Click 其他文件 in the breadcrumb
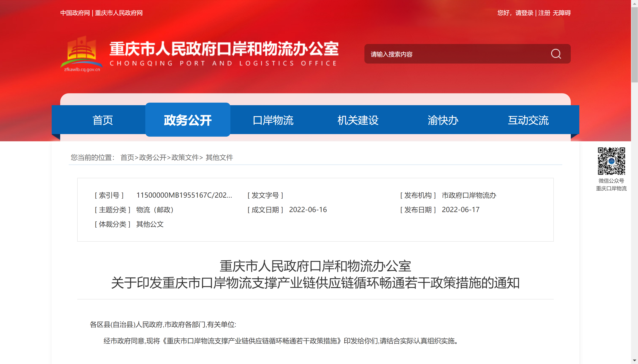This screenshot has width=638, height=364. coord(219,157)
